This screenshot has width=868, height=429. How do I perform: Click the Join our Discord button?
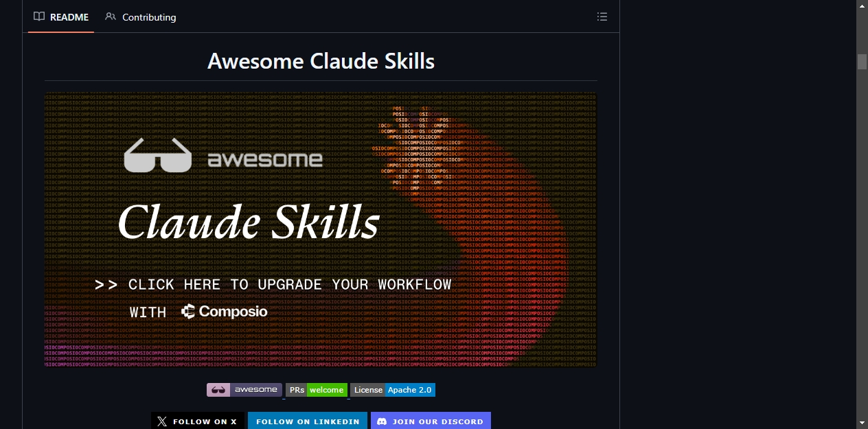(x=431, y=421)
